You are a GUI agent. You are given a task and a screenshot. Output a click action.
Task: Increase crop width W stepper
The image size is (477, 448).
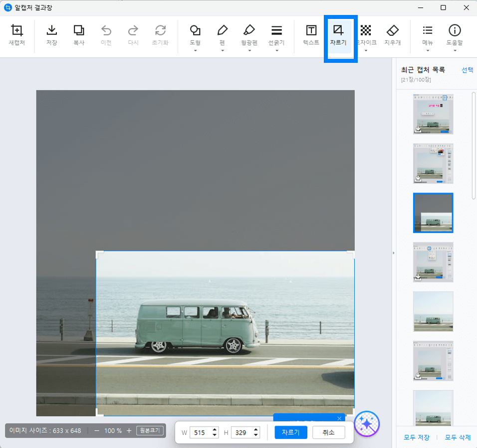pyautogui.click(x=215, y=430)
